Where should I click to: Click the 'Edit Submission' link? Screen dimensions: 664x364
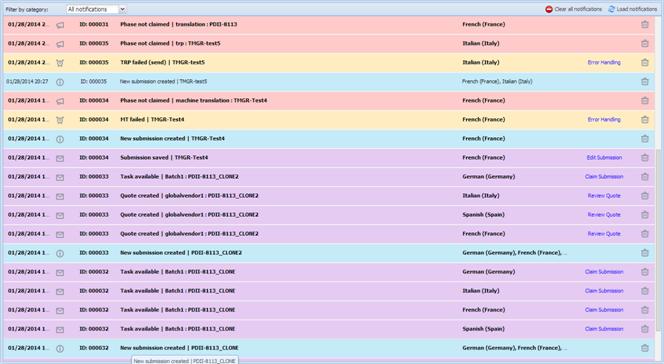(604, 157)
